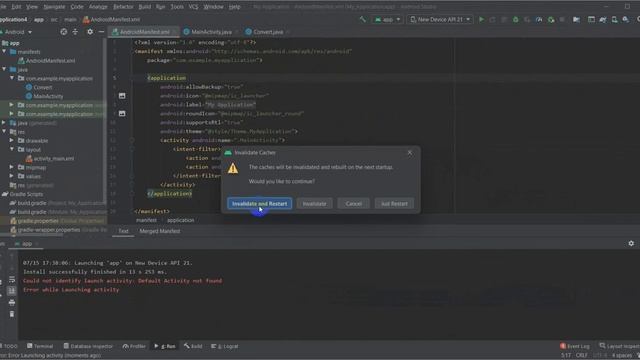The height and width of the screenshot is (360, 640).
Task: Click the Stop icon in the toolbar
Action: click(x=562, y=19)
